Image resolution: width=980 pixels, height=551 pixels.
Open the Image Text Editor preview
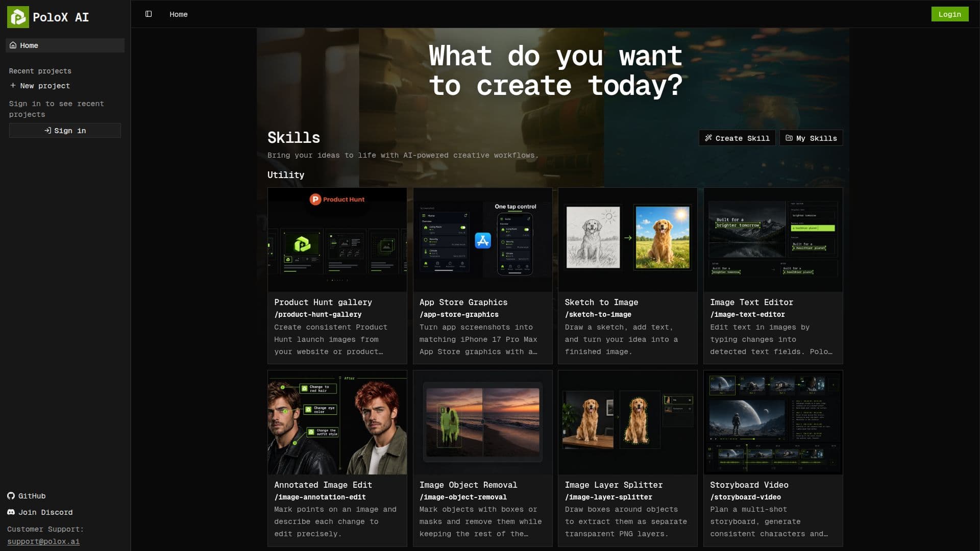pyautogui.click(x=773, y=240)
